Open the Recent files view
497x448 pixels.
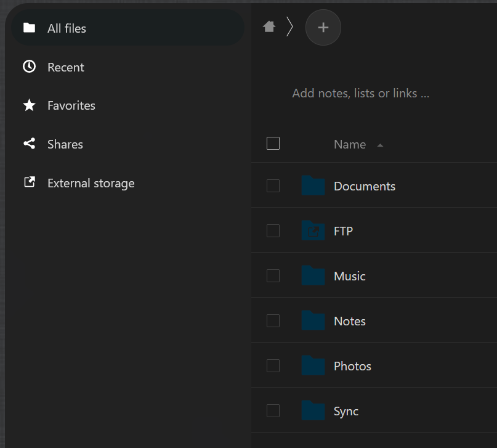tap(65, 67)
